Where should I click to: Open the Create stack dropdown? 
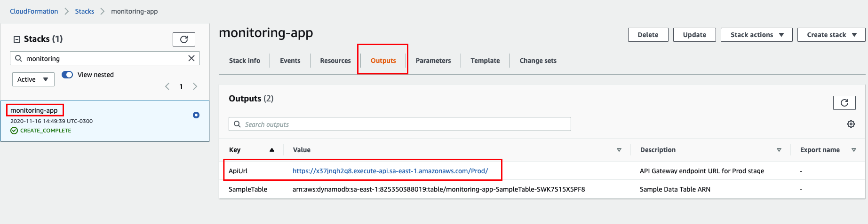click(x=831, y=35)
